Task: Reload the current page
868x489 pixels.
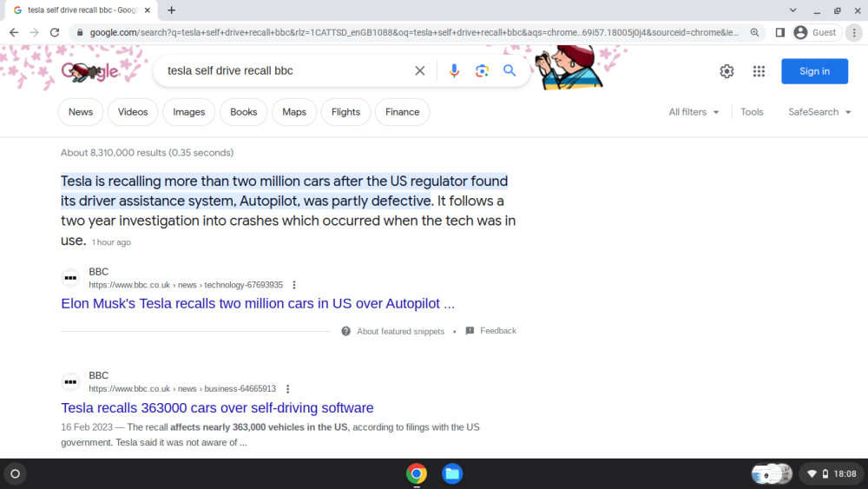Action: (x=54, y=33)
